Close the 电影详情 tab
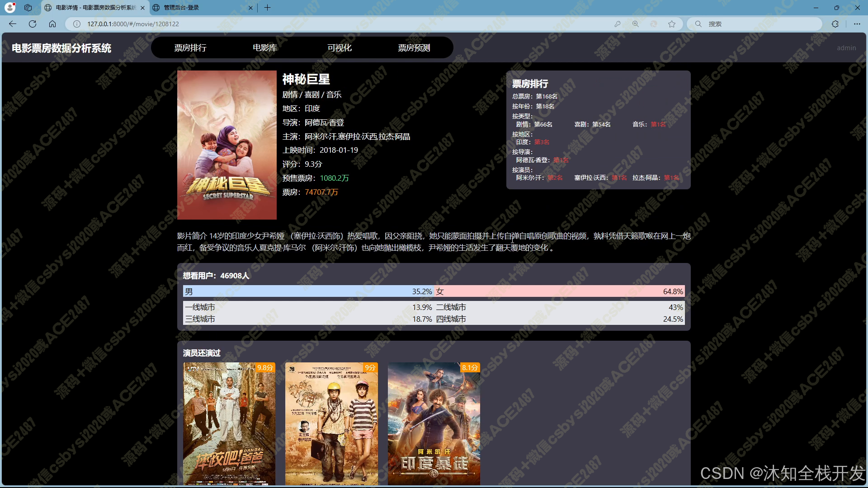Image resolution: width=868 pixels, height=488 pixels. pyautogui.click(x=143, y=8)
